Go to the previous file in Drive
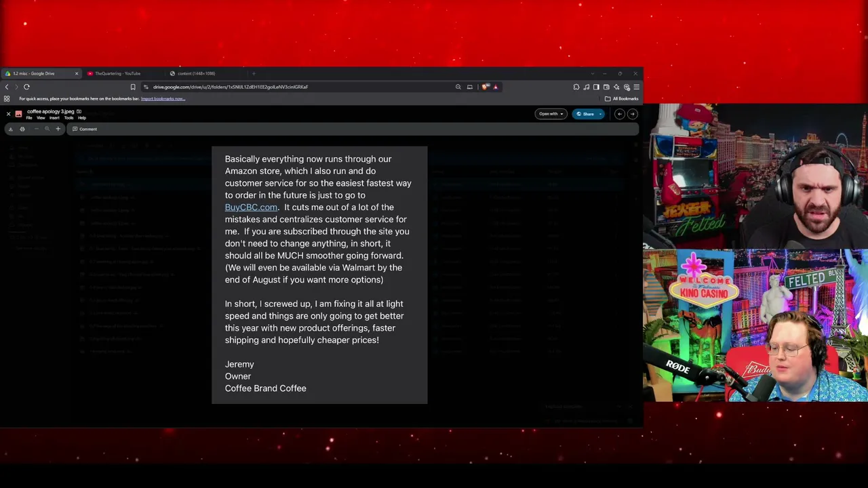This screenshot has height=488, width=868. point(620,114)
